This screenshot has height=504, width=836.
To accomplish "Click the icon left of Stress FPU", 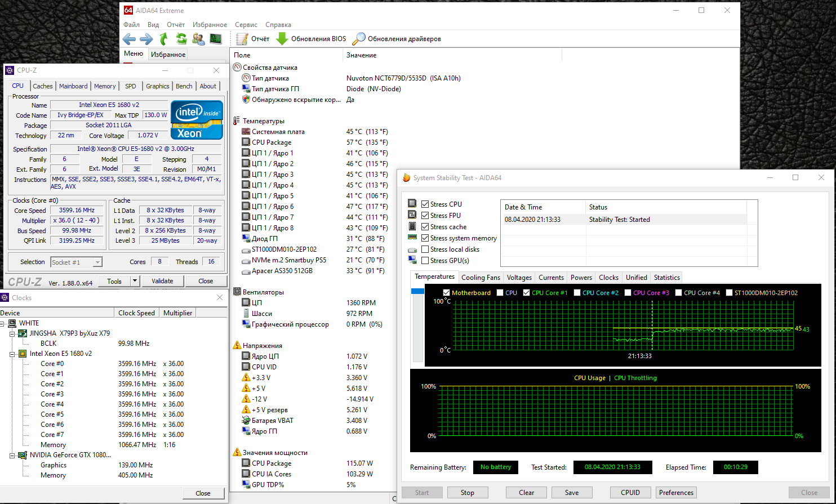I will [x=412, y=215].
